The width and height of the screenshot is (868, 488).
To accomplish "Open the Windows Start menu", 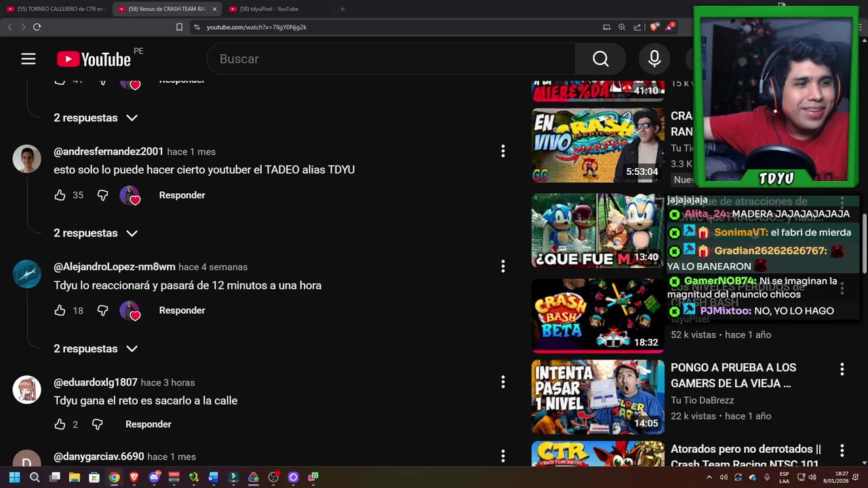I will [x=14, y=477].
